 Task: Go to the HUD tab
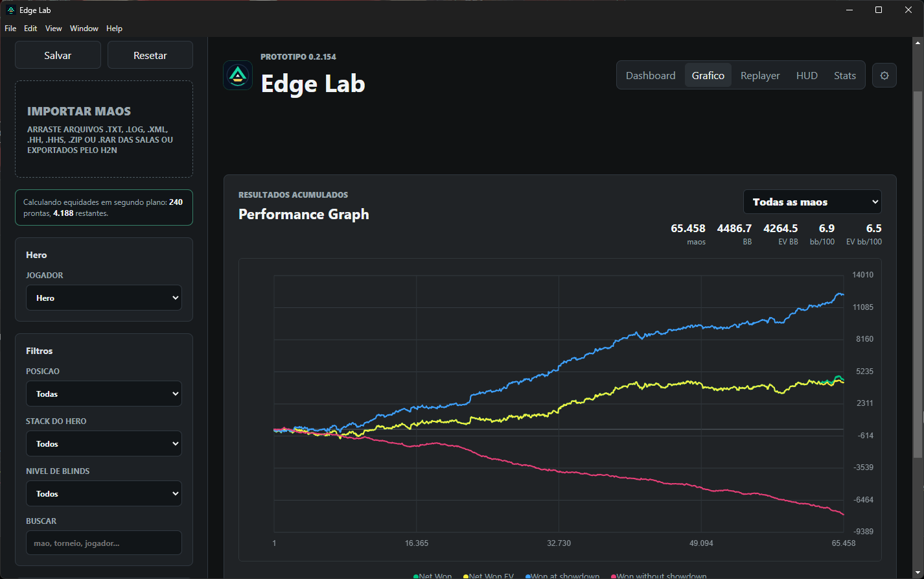(x=807, y=75)
